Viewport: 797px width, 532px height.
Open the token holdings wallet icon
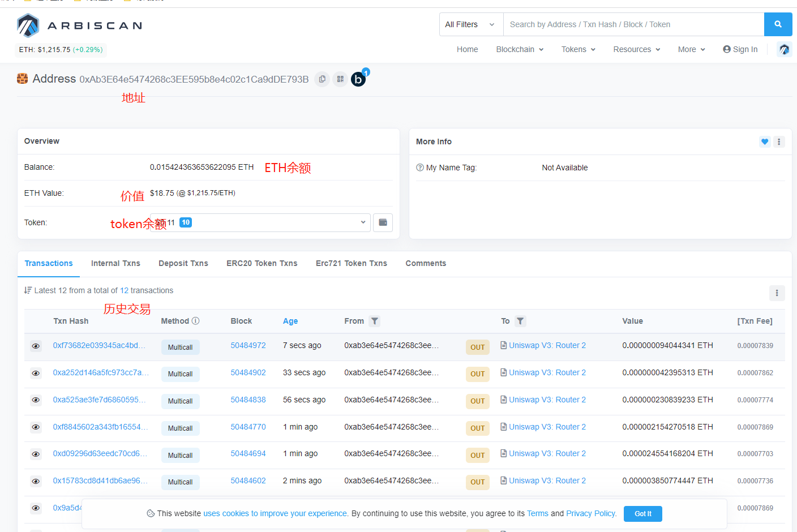point(383,222)
